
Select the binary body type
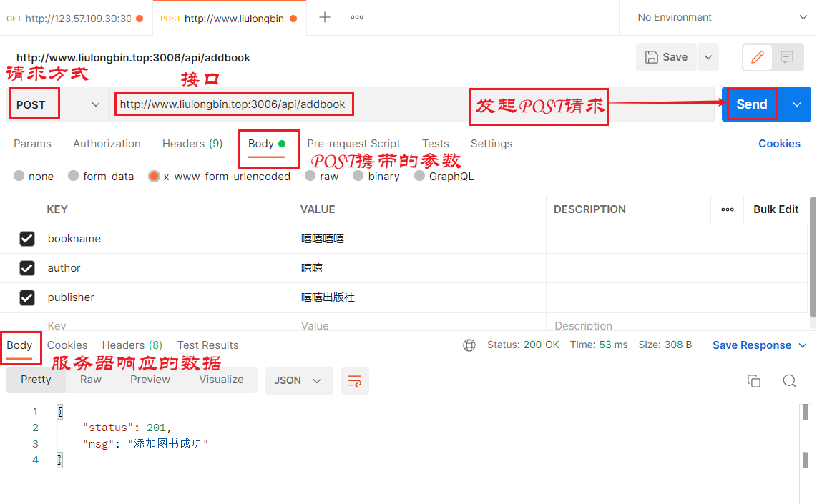tap(358, 176)
